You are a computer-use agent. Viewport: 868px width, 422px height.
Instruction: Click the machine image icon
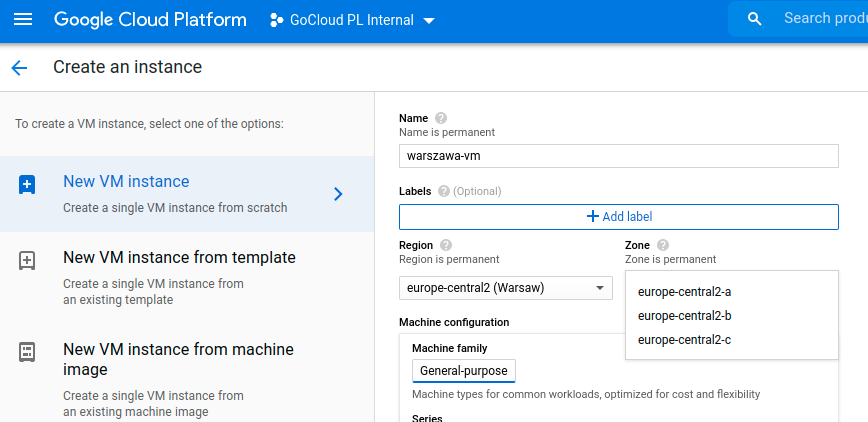[x=27, y=352]
